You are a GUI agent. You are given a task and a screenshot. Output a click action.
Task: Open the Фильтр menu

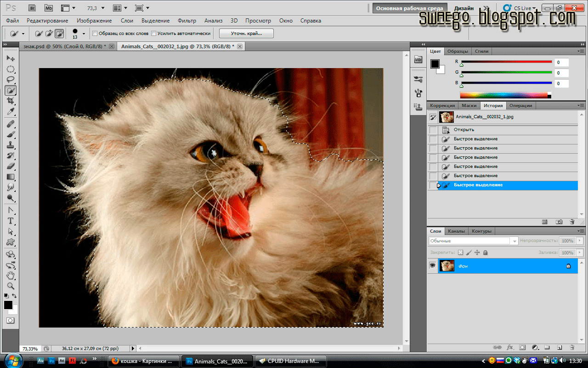coord(187,21)
